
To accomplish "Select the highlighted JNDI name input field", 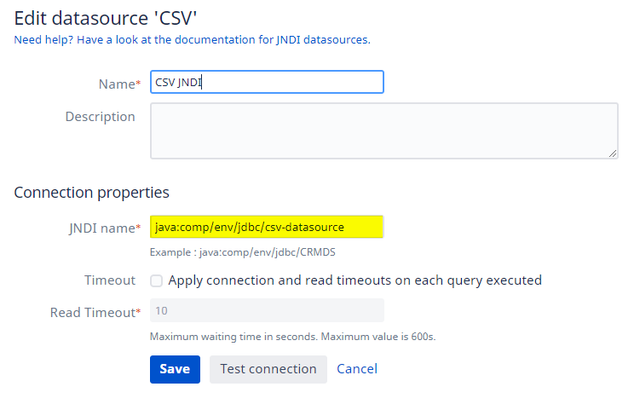I will click(267, 227).
